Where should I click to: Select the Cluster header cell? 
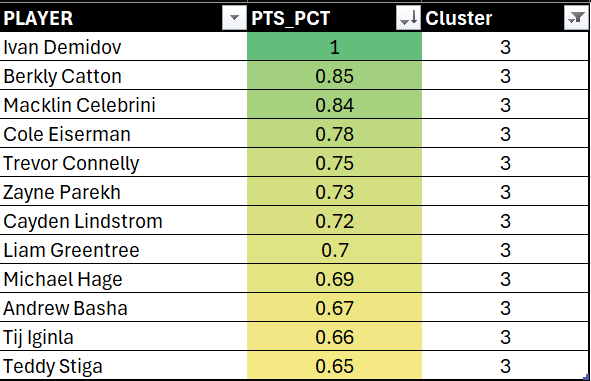point(505,18)
